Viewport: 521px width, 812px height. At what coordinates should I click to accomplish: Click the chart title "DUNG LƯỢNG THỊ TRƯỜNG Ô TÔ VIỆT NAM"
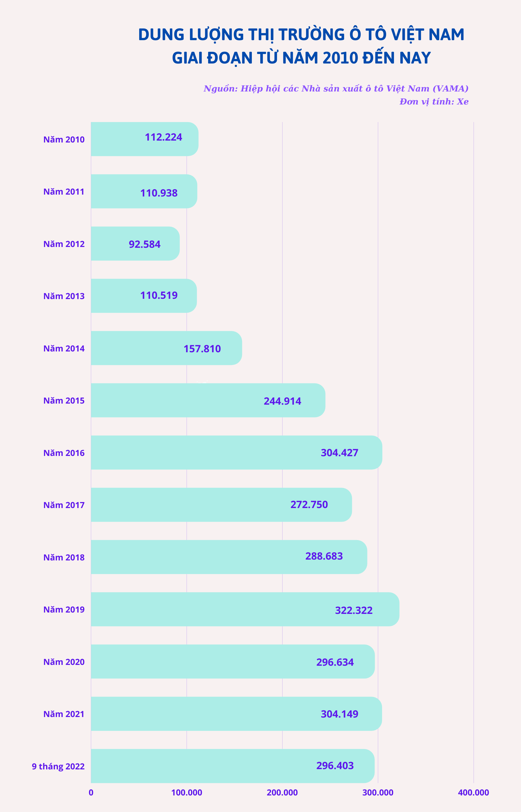click(x=301, y=34)
